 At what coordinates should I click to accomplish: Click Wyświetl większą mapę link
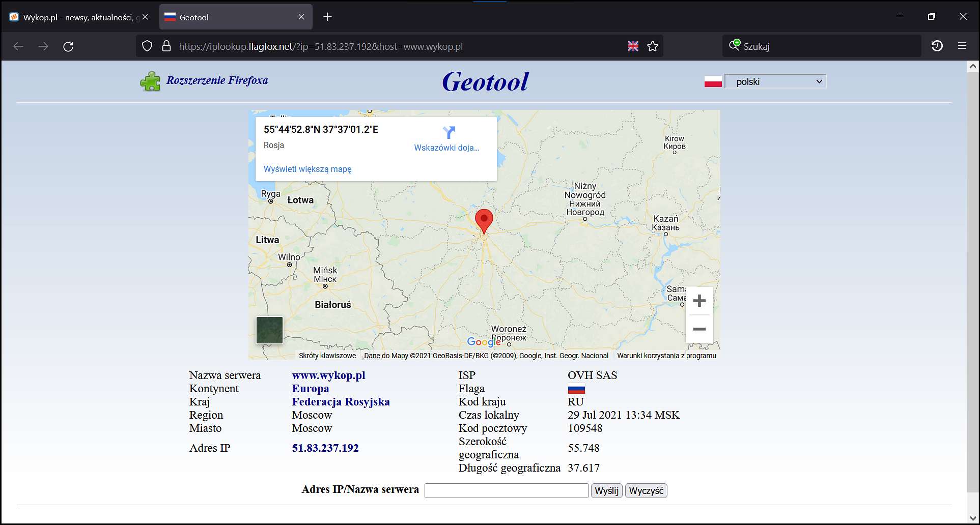307,169
